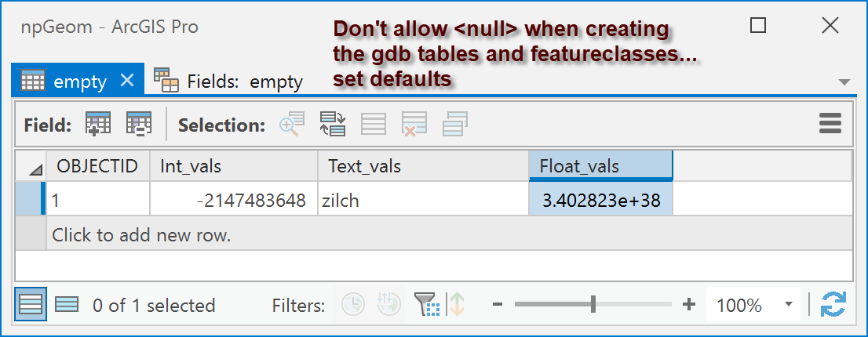Click the zoom slider handle

[593, 304]
